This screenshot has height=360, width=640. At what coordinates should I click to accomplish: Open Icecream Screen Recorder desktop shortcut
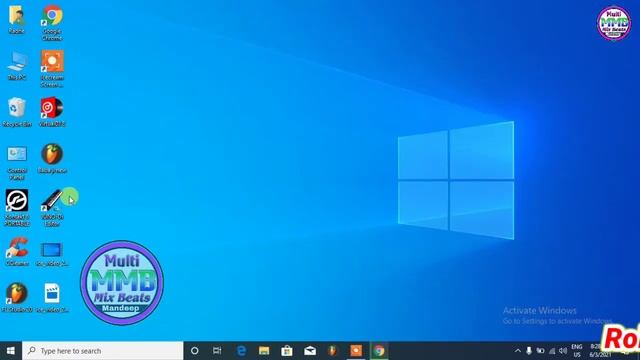pos(52,69)
